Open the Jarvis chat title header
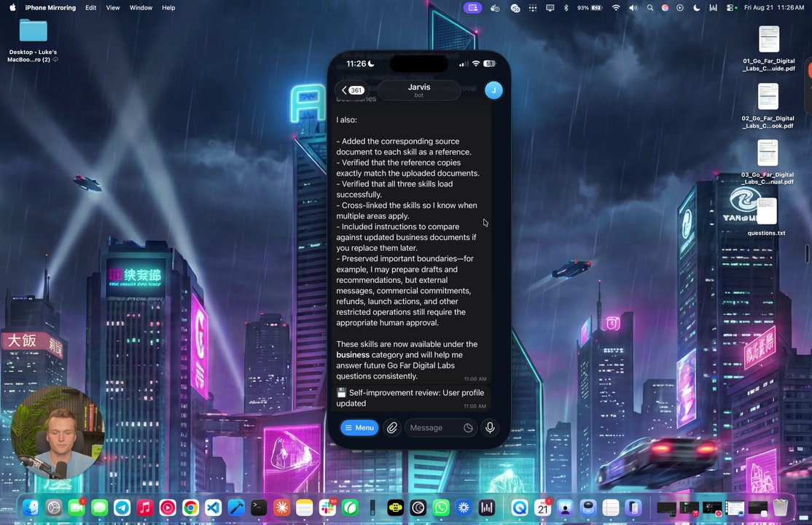This screenshot has width=812, height=525. tap(419, 90)
